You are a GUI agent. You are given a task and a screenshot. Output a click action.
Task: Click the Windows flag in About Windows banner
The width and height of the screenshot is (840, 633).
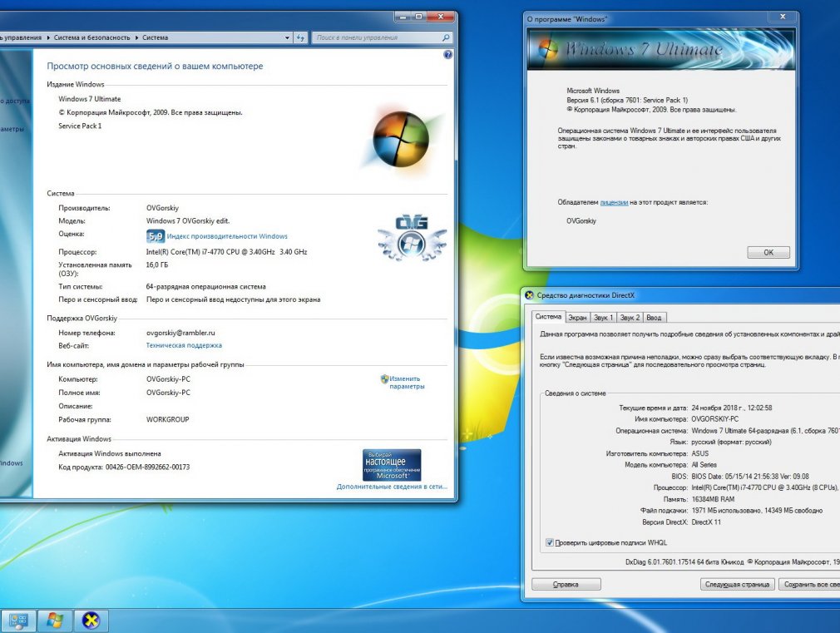547,48
